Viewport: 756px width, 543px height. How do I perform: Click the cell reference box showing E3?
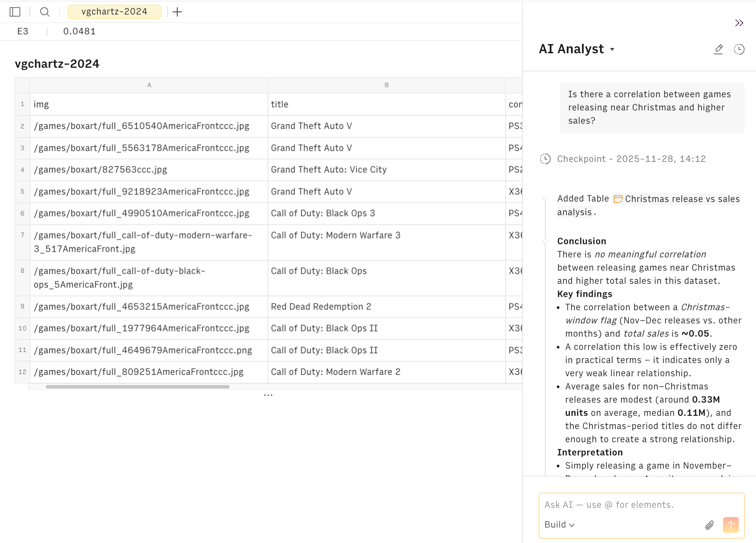[23, 31]
